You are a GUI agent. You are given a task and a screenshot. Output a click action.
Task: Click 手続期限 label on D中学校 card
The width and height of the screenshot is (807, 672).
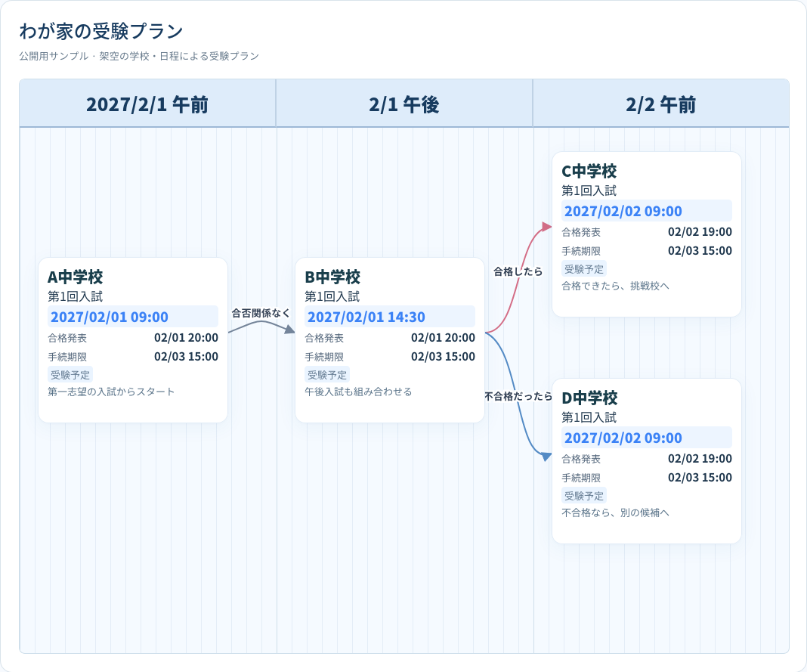coord(581,478)
